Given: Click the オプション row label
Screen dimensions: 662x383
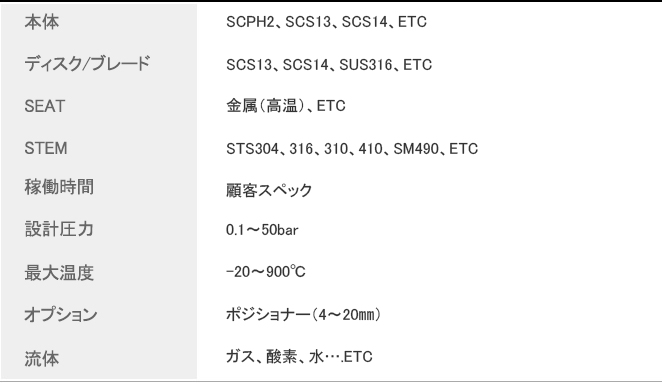Looking at the screenshot, I should pos(61,315).
